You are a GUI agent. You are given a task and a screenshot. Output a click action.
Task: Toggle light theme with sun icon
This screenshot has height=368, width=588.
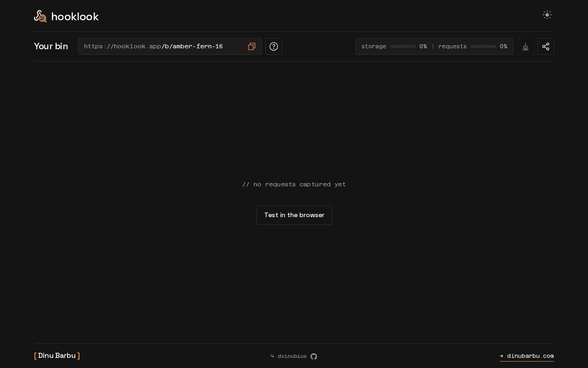pos(547,15)
